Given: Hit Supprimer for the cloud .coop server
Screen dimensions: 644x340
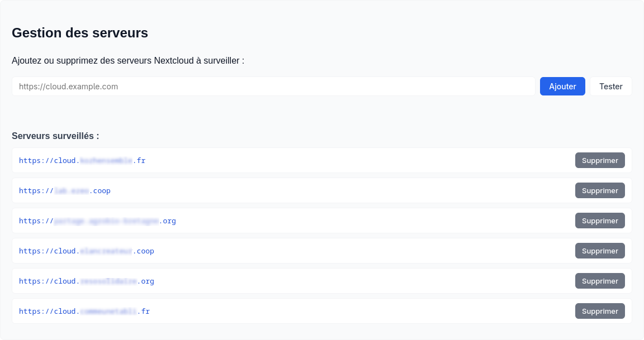Looking at the screenshot, I should (600, 251).
